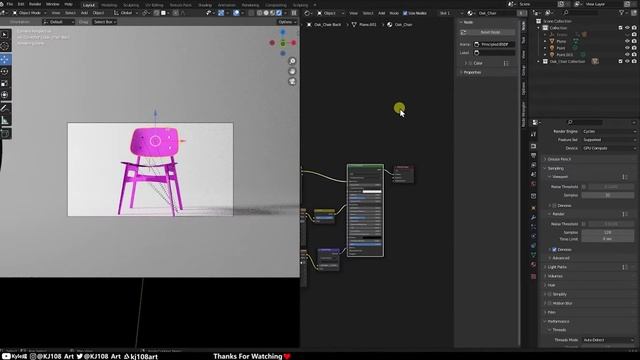Viewport: 640px width, 360px height.
Task: Expand Oak_Chair Collection in outliner
Action: coord(539,61)
